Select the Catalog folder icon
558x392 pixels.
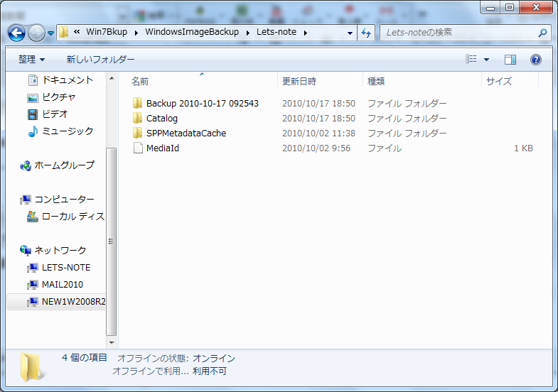(138, 119)
